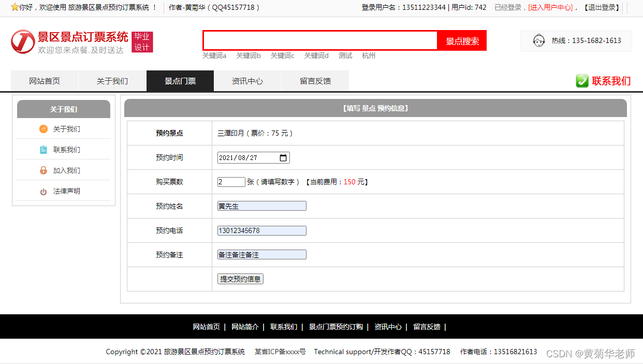643x364 pixels.
Task: Go to the 资讯中心 navigation tab
Action: pos(247,81)
